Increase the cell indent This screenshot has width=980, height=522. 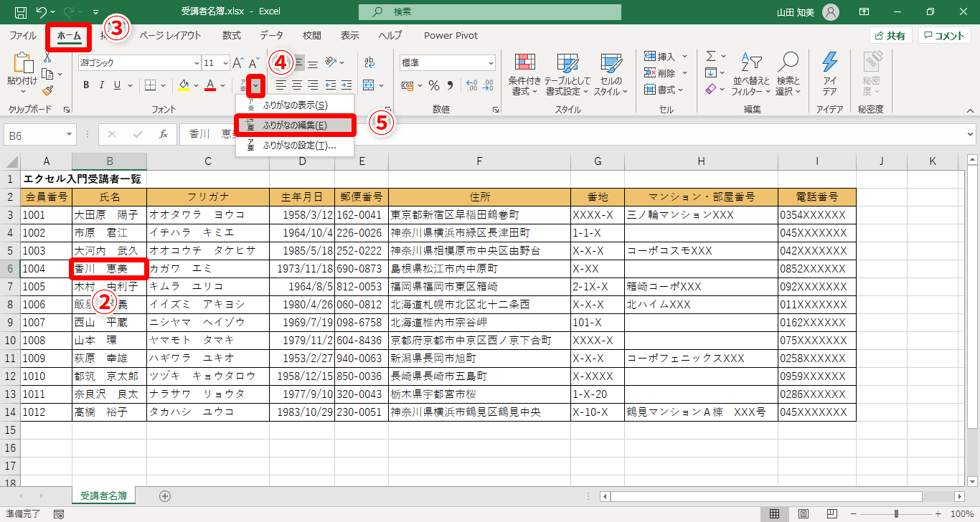tap(347, 85)
